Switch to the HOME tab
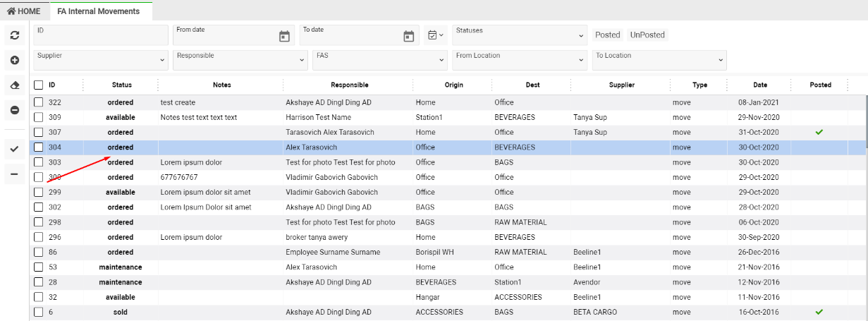Screen dimensions: 868x321 (x=24, y=11)
